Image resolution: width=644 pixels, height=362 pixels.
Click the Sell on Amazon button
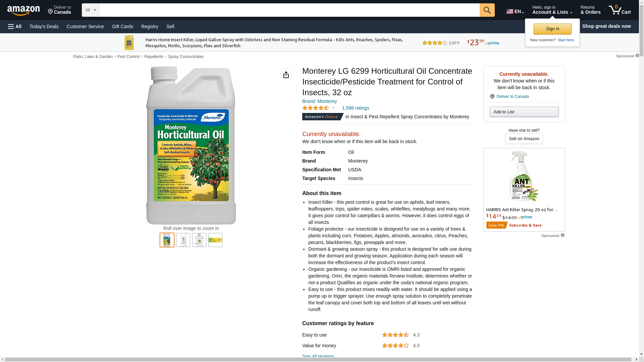(x=524, y=138)
